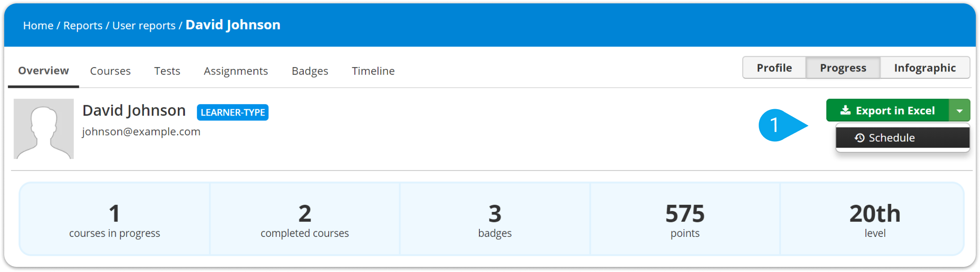Open the Courses tab
The image size is (980, 272).
pos(110,71)
